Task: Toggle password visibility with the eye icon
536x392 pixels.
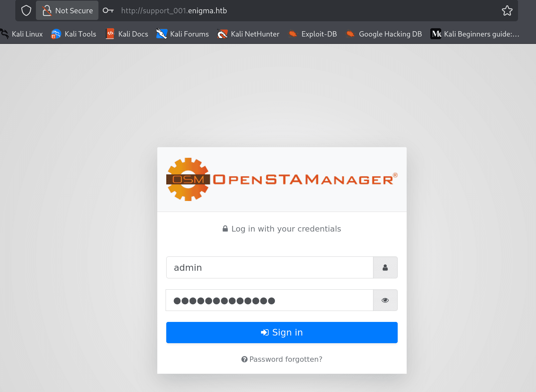Action: pos(385,300)
